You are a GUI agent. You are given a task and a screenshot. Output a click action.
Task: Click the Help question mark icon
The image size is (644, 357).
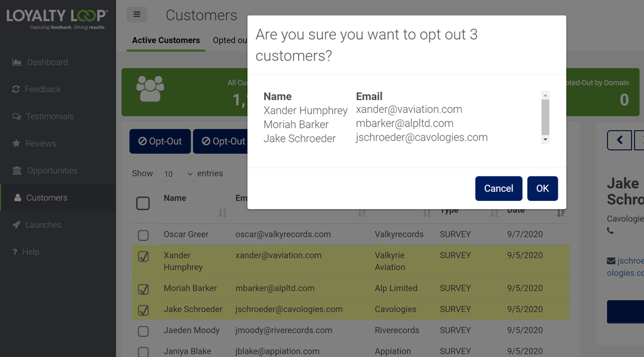(15, 252)
